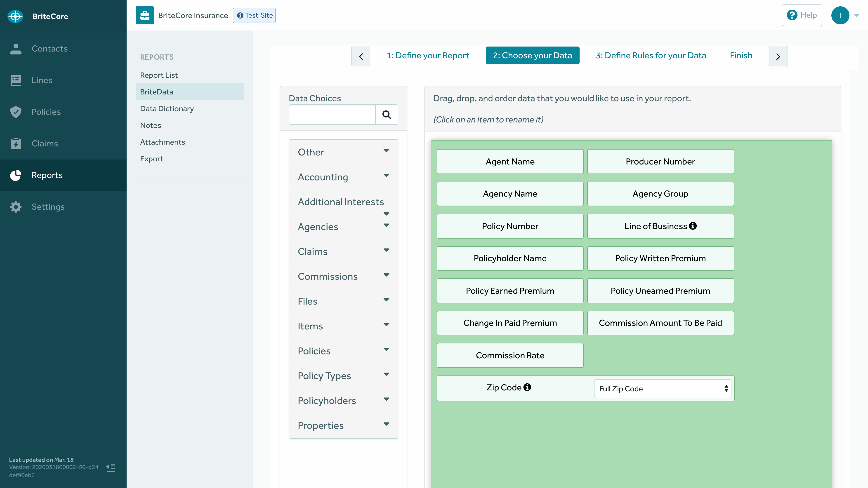The image size is (868, 488).
Task: Click the BriteCore logo icon
Action: [x=16, y=16]
